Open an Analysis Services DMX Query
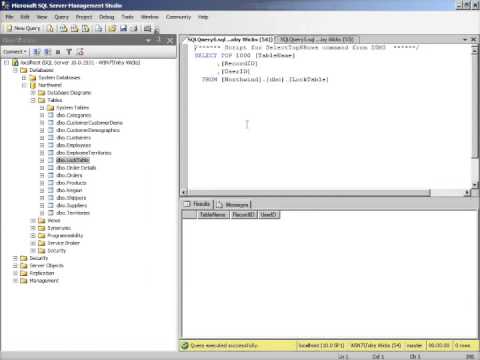 click(74, 28)
